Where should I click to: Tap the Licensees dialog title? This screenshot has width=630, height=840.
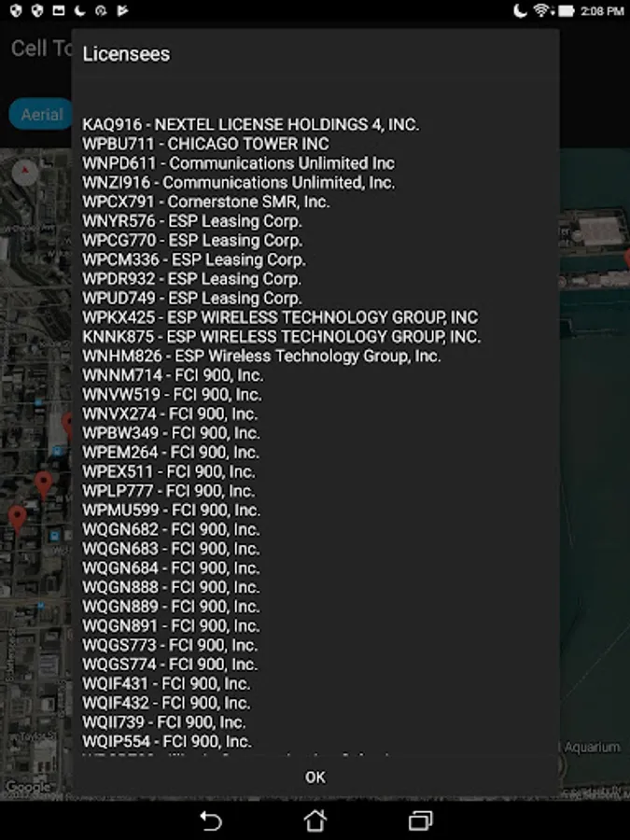(126, 54)
